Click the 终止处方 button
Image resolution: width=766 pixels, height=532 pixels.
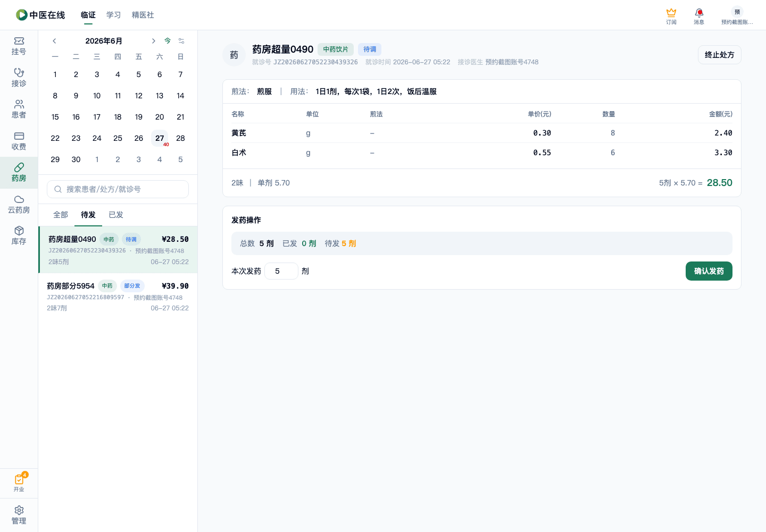[x=719, y=55]
